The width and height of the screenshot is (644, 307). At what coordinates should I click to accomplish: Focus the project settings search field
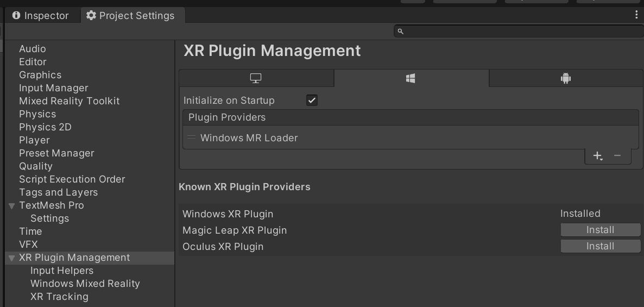(519, 31)
